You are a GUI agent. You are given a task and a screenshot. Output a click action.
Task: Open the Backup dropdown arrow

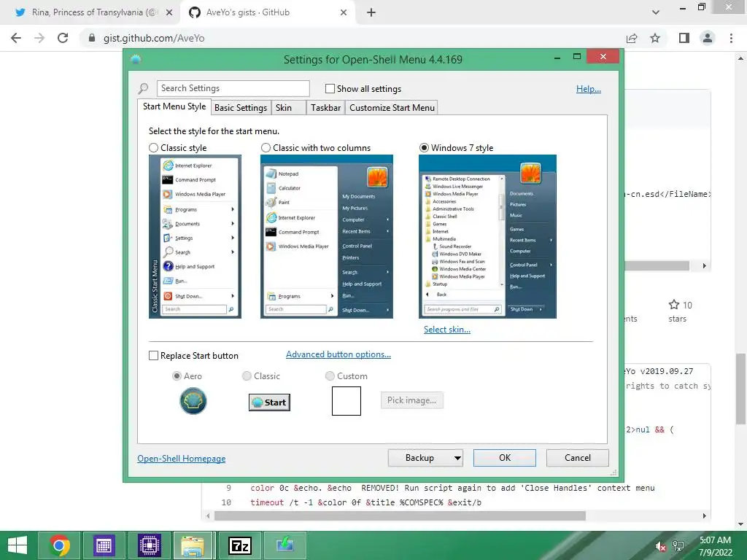[457, 458]
